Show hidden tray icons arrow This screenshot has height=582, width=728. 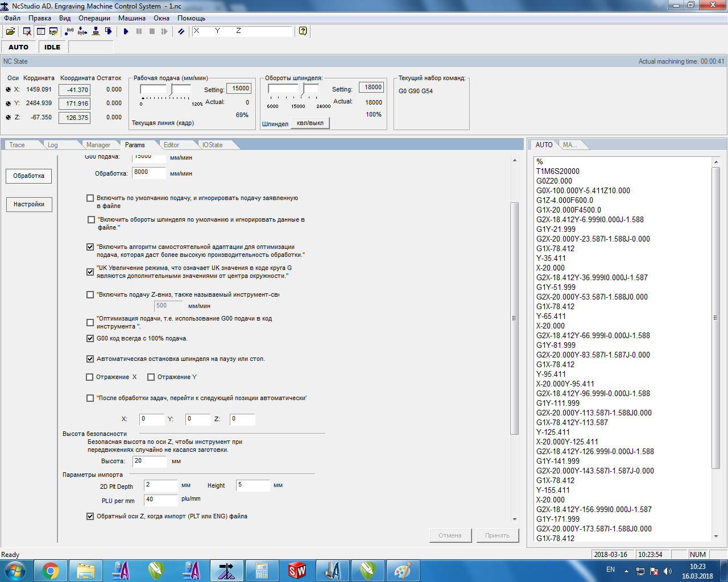point(626,571)
